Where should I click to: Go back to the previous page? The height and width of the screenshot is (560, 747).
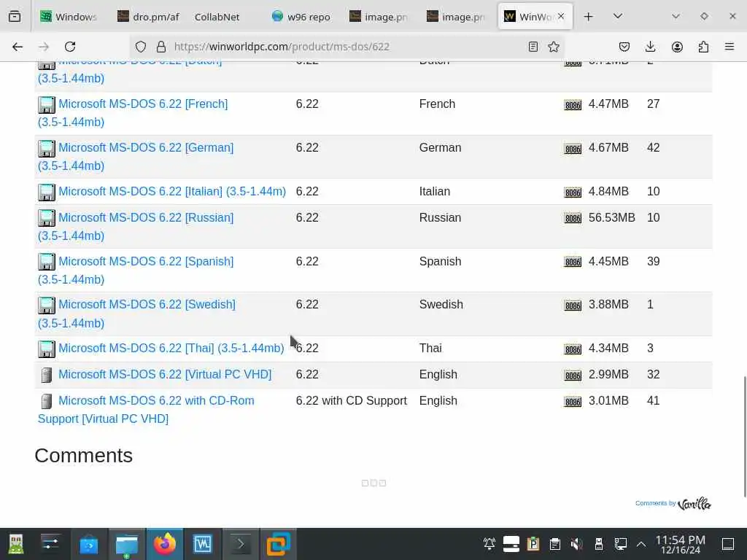(18, 47)
